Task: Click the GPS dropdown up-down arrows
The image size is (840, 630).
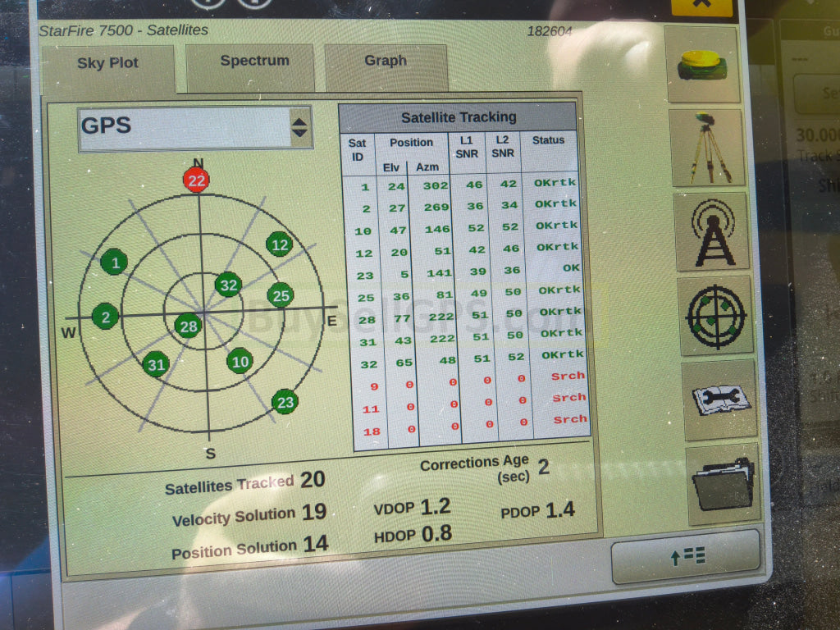Action: click(x=299, y=128)
